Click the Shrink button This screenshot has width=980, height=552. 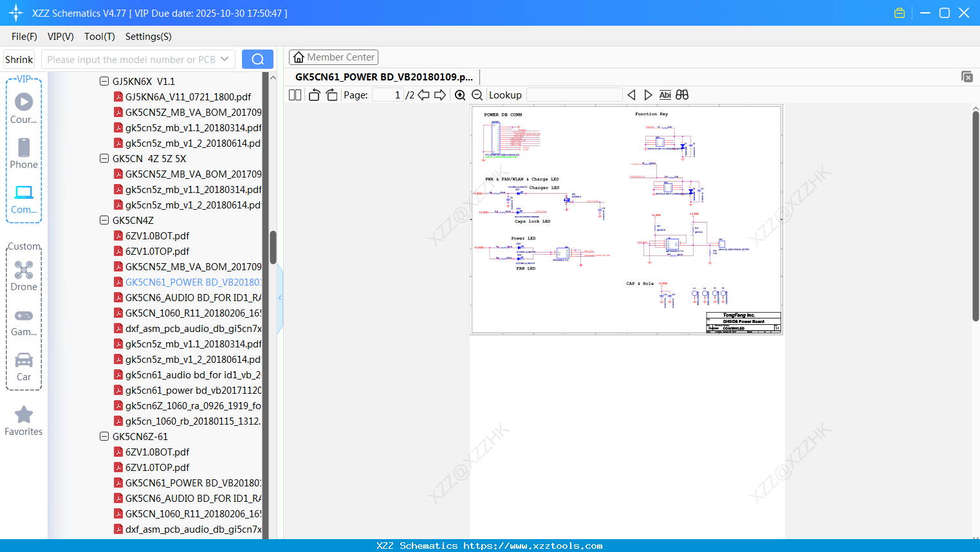pos(19,59)
